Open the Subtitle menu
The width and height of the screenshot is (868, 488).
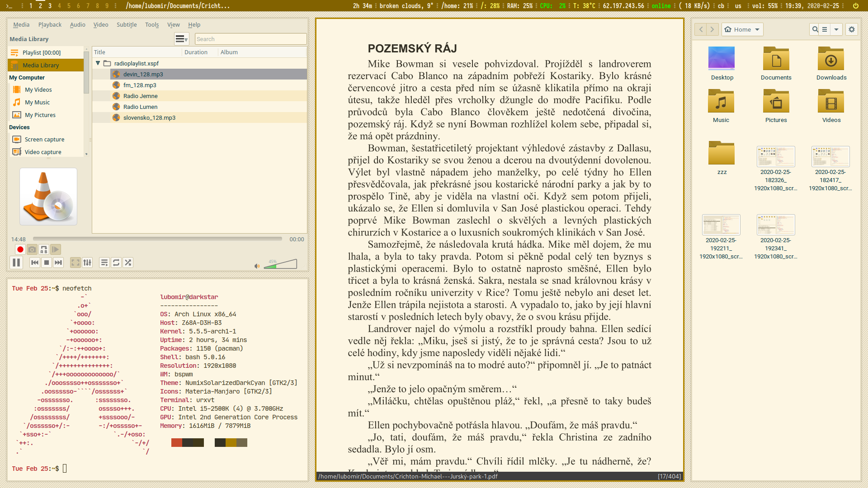coord(127,25)
